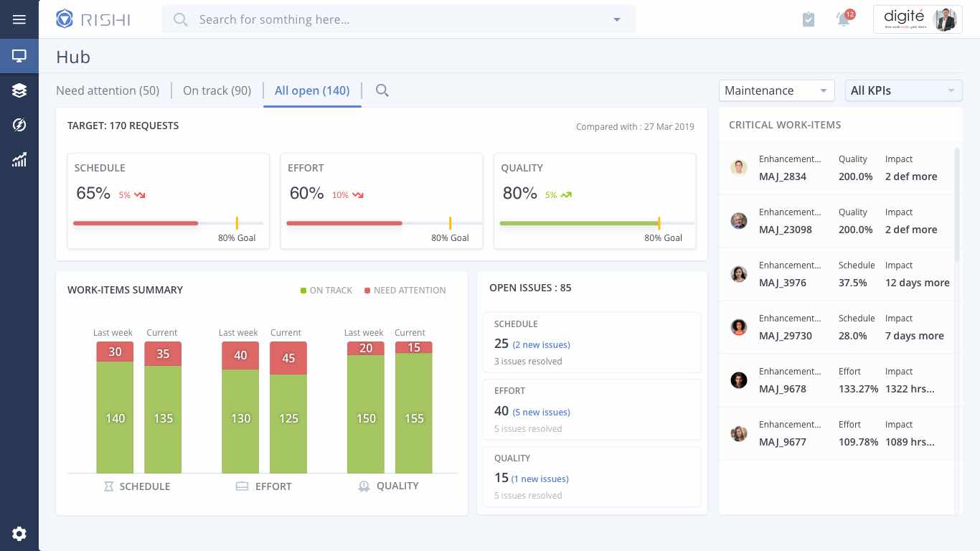Image resolution: width=980 pixels, height=551 pixels.
Task: Open settings gear in the sidebar
Action: click(19, 533)
